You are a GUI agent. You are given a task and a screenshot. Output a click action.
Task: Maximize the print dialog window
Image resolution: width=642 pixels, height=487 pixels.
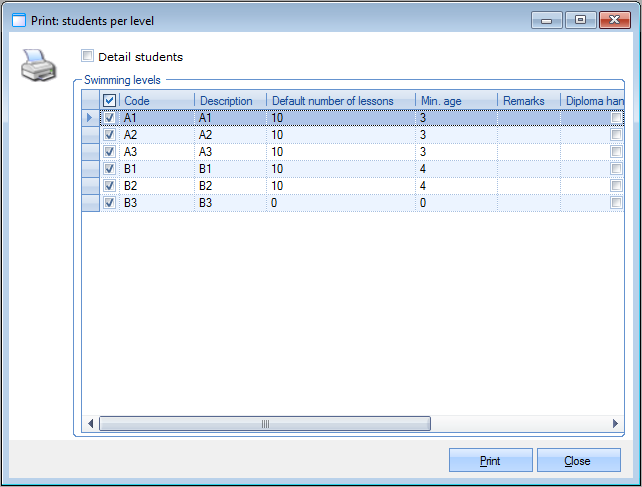(x=579, y=19)
